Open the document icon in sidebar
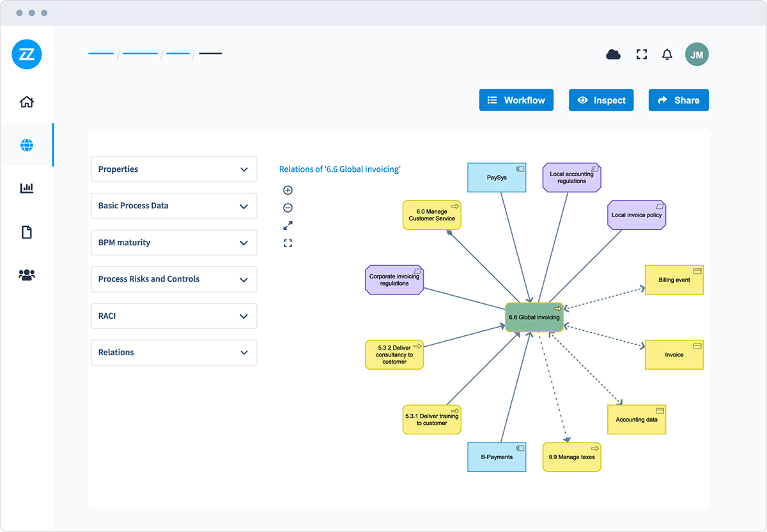The height and width of the screenshot is (532, 767). (27, 232)
